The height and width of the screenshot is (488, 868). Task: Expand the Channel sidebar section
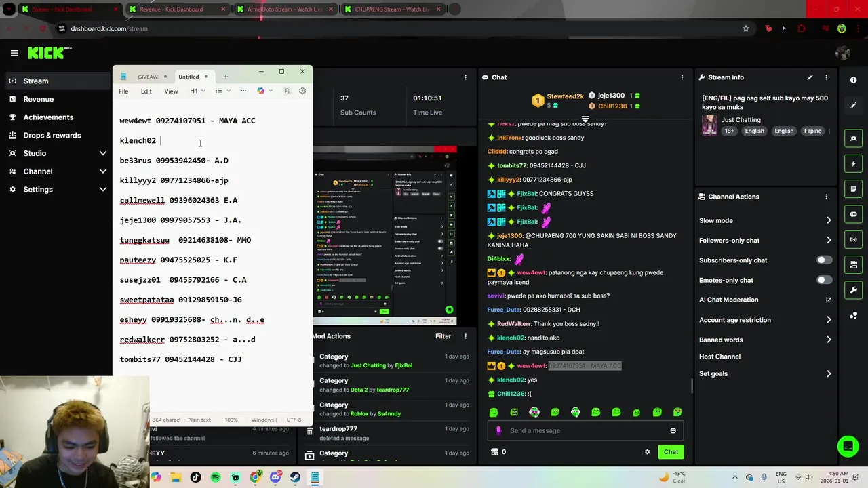pyautogui.click(x=103, y=171)
